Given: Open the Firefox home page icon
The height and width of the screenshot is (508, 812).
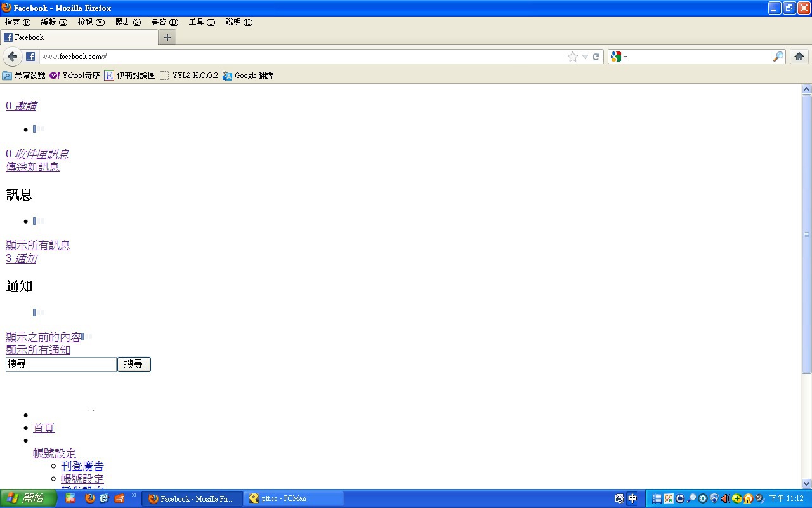Looking at the screenshot, I should pyautogui.click(x=799, y=57).
